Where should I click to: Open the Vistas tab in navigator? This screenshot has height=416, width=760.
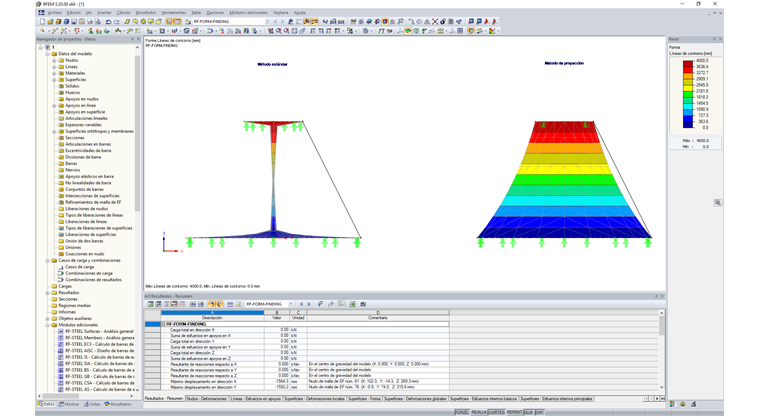[92, 404]
